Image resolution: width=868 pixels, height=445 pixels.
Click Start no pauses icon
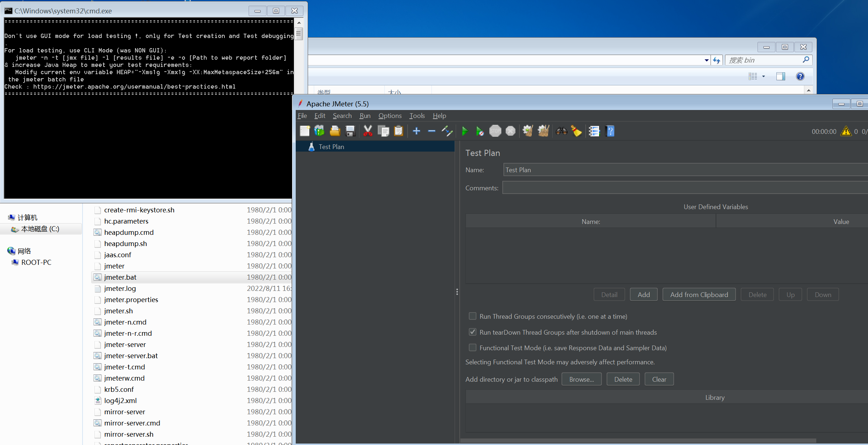click(x=480, y=131)
